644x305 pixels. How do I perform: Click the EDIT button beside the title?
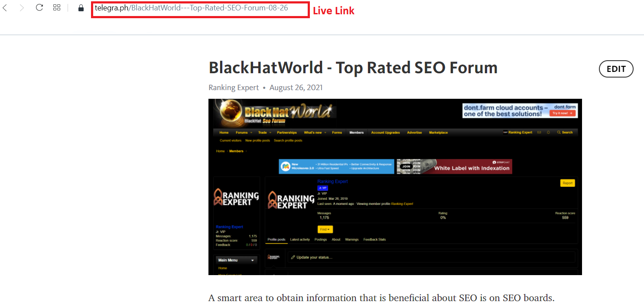[x=616, y=69]
